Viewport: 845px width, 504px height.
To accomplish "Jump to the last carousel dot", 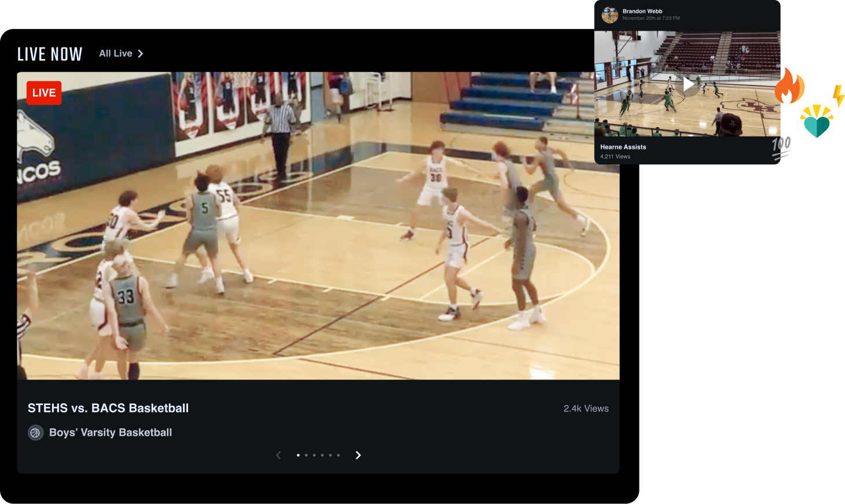I will [x=339, y=455].
